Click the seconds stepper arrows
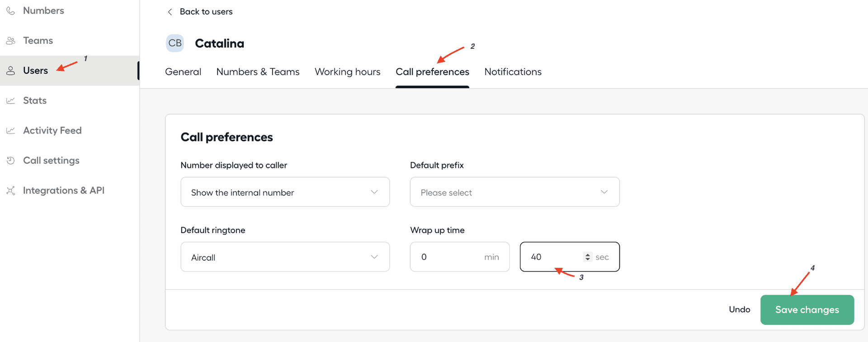 pyautogui.click(x=587, y=257)
